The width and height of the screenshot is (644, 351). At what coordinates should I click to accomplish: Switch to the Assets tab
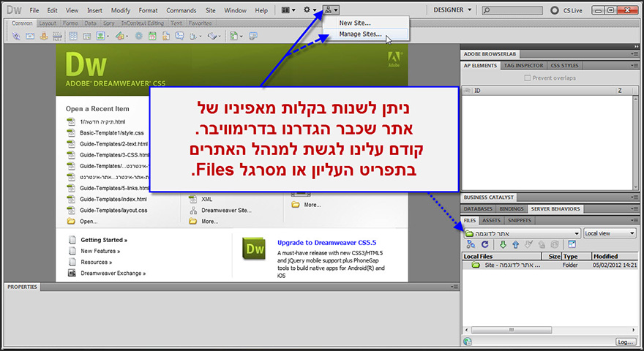(x=491, y=220)
